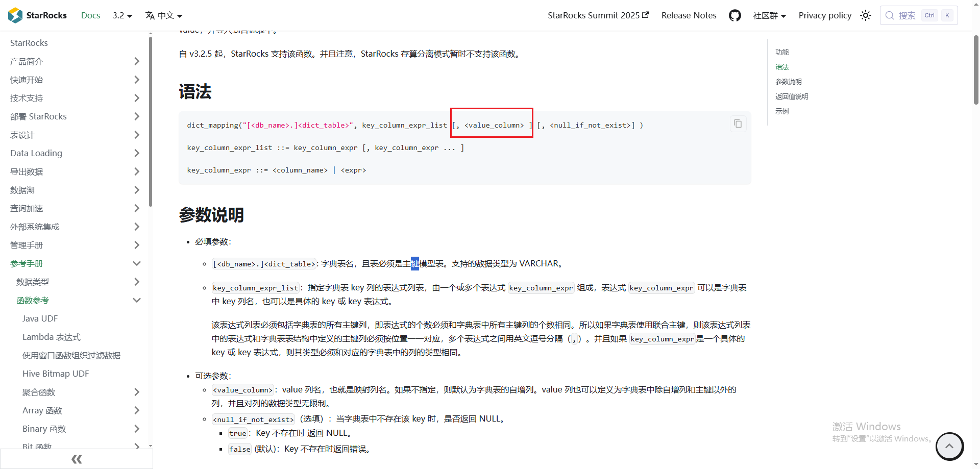Collapse the 函数参考 sidebar category
The width and height of the screenshot is (980, 469).
136,300
